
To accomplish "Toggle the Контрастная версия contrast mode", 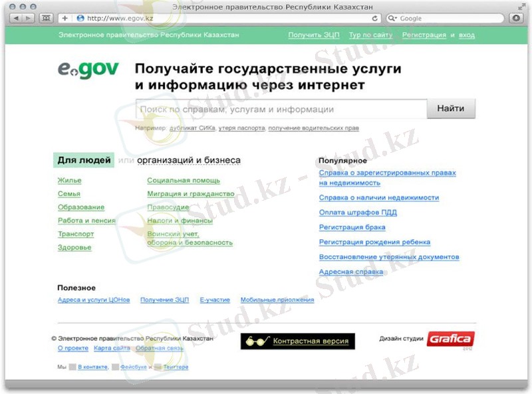I will click(298, 341).
